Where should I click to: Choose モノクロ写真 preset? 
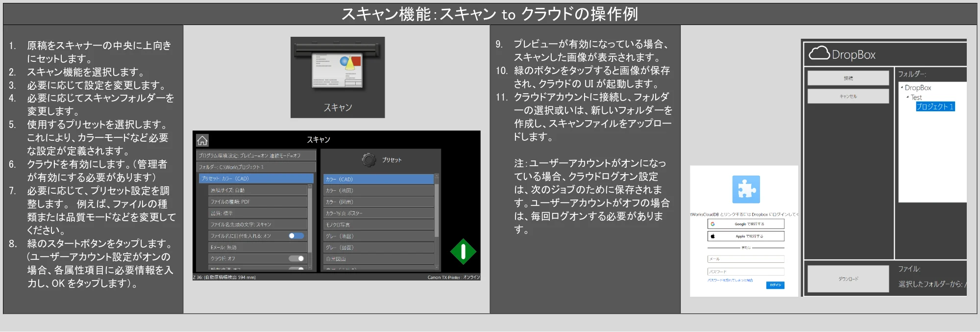tap(378, 225)
